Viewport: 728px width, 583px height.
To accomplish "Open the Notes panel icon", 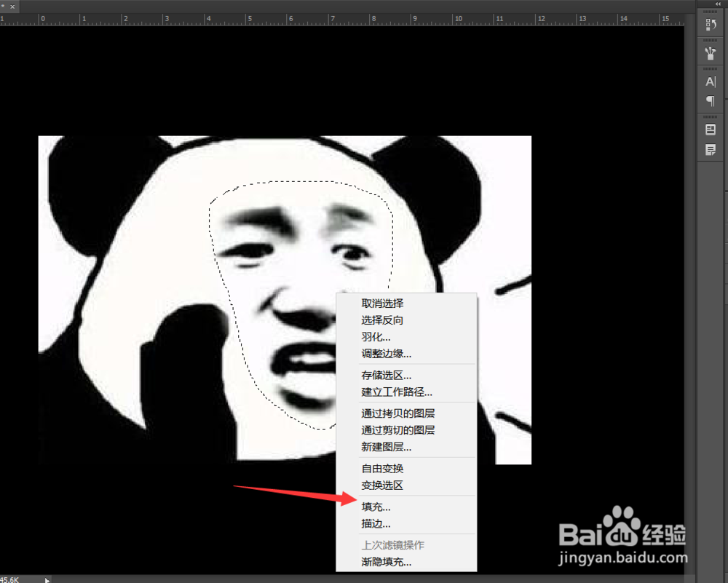I will click(x=711, y=149).
